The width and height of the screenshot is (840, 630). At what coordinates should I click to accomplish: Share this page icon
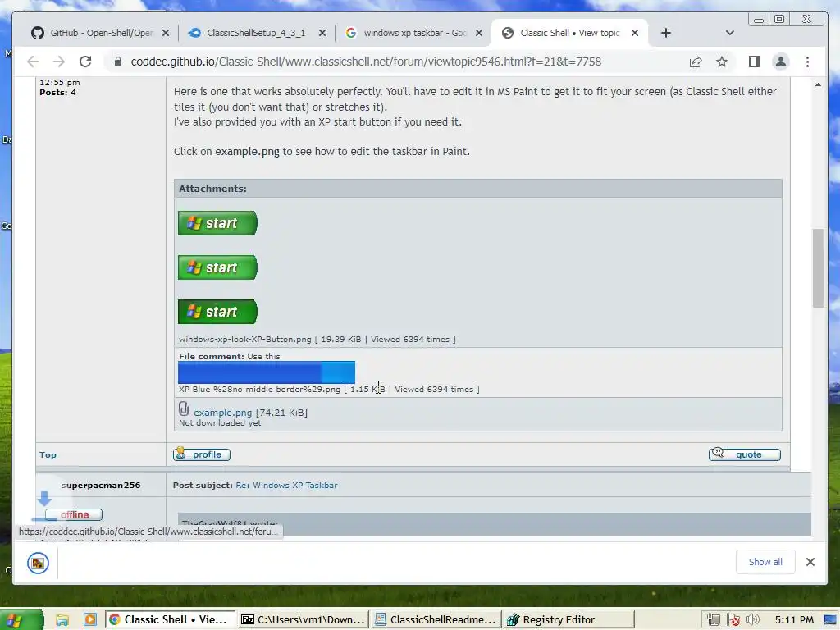coord(696,62)
